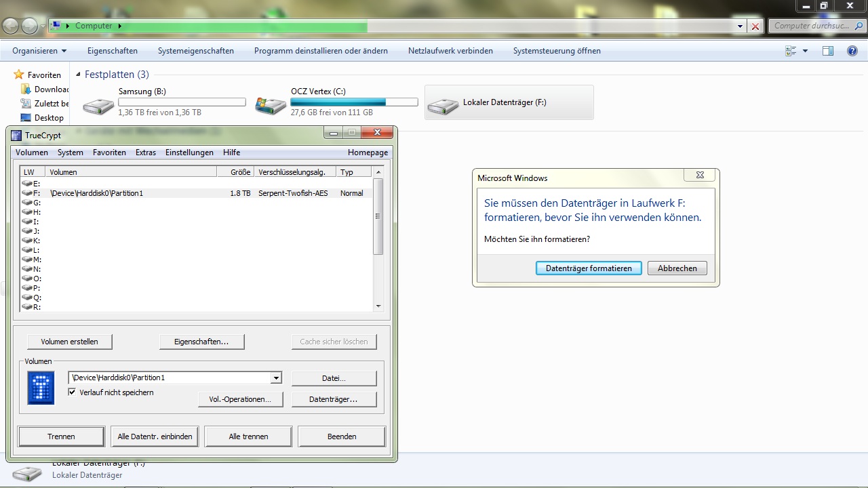Select the Q: drive slot in TrueCrypt
Image resolution: width=868 pixels, height=488 pixels.
click(x=197, y=298)
